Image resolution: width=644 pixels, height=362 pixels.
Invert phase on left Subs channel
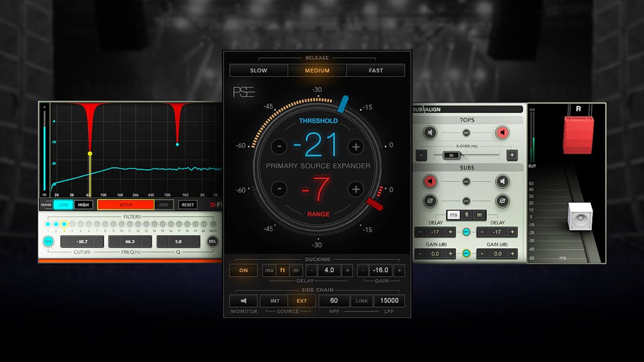point(429,201)
